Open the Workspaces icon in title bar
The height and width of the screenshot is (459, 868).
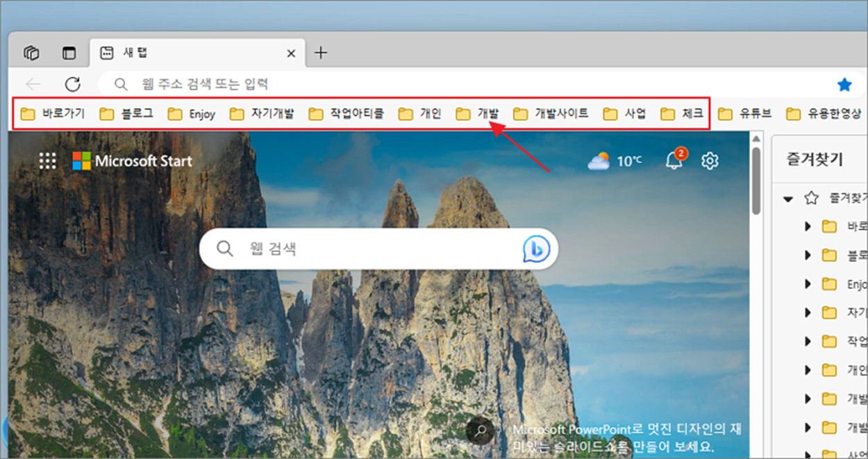tap(31, 53)
